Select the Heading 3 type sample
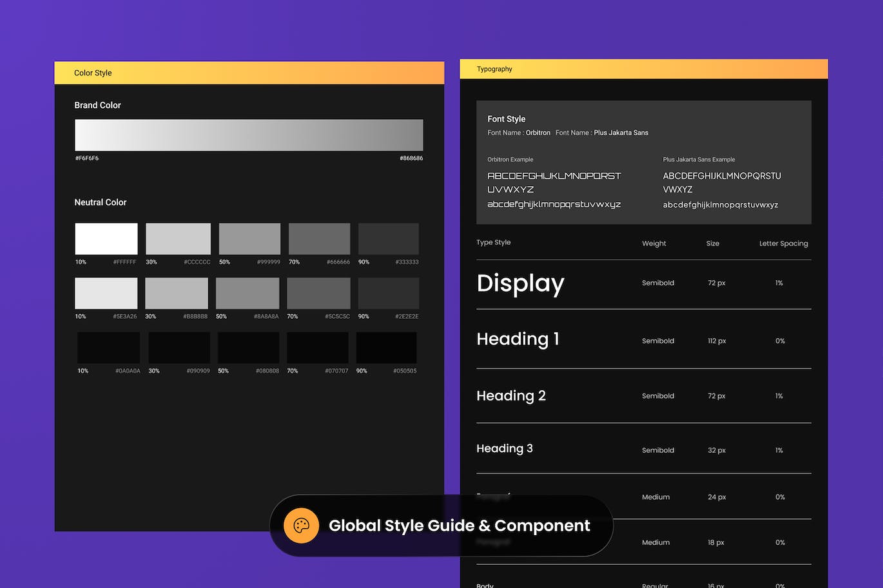This screenshot has width=883, height=588. click(x=504, y=448)
